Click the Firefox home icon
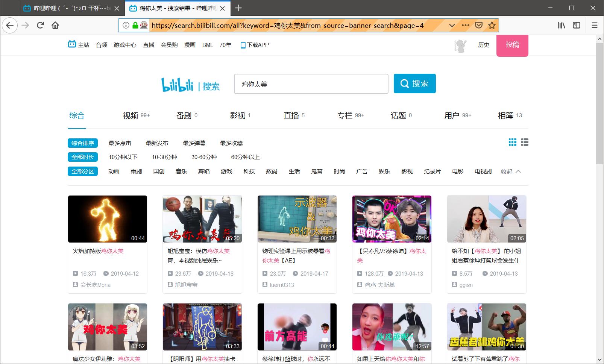This screenshot has width=604, height=364. tap(55, 25)
